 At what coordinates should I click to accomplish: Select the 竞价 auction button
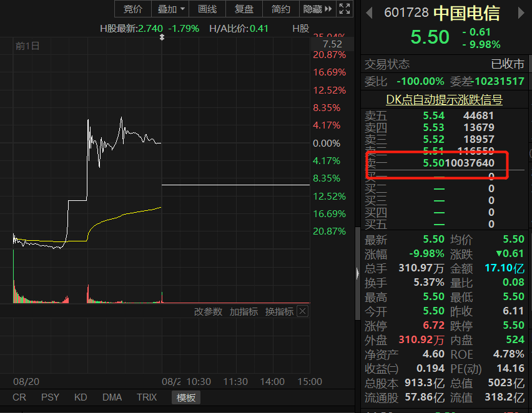[x=133, y=9]
